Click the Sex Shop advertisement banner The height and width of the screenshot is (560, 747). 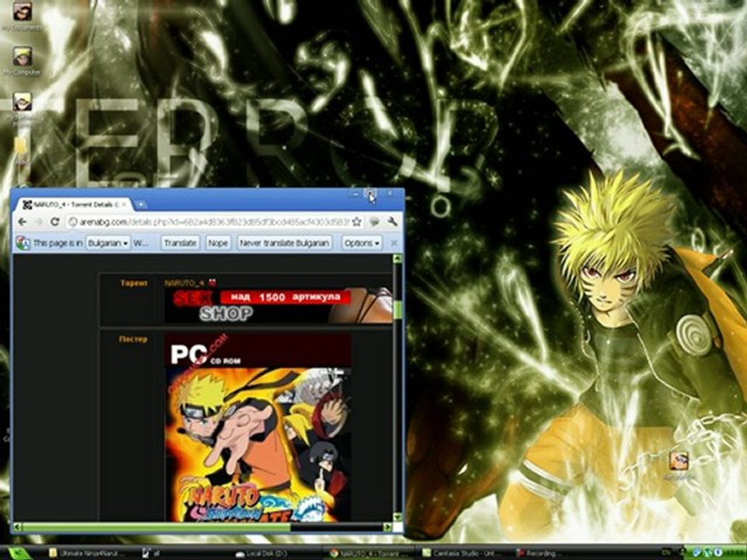coord(279,306)
